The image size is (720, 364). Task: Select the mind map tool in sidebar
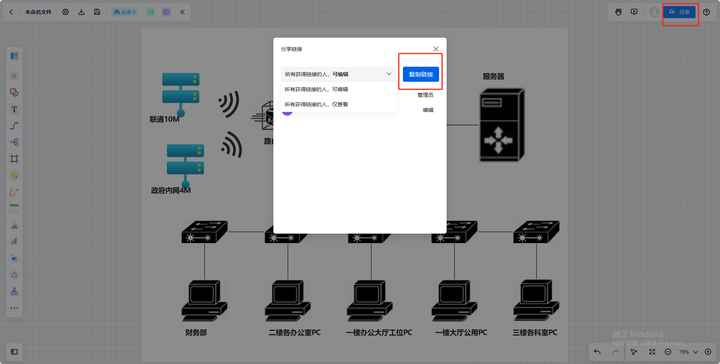14,142
